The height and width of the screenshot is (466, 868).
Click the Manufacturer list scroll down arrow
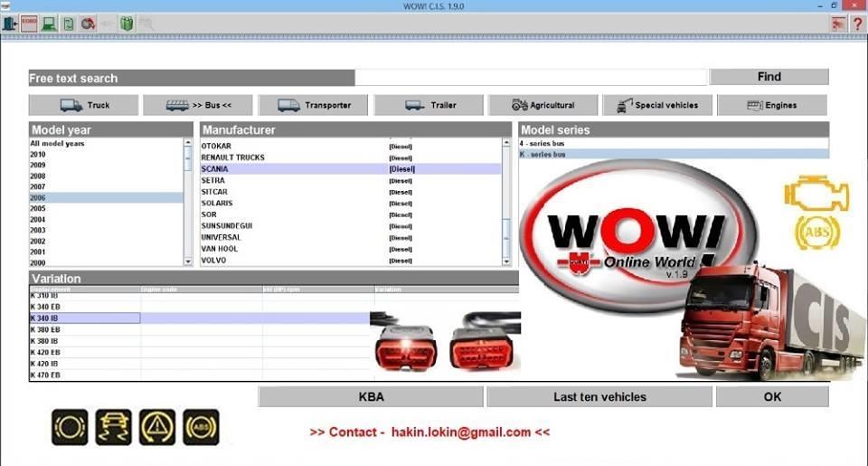pyautogui.click(x=506, y=262)
